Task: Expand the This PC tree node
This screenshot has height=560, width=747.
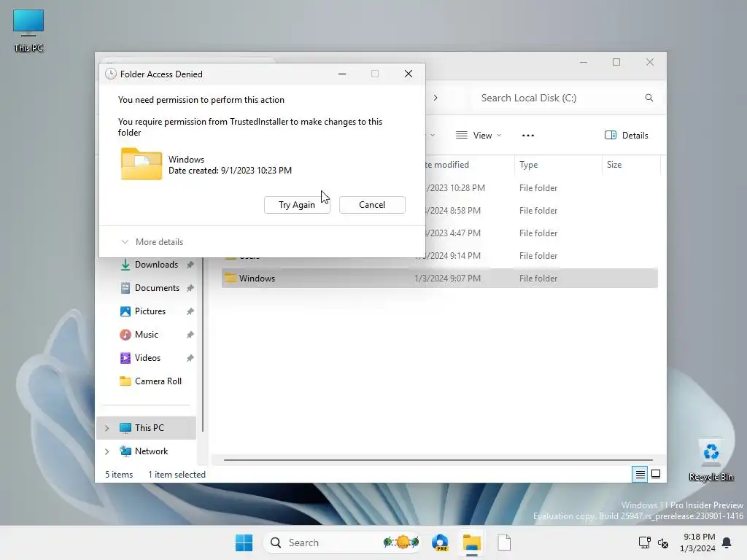Action: tap(107, 428)
